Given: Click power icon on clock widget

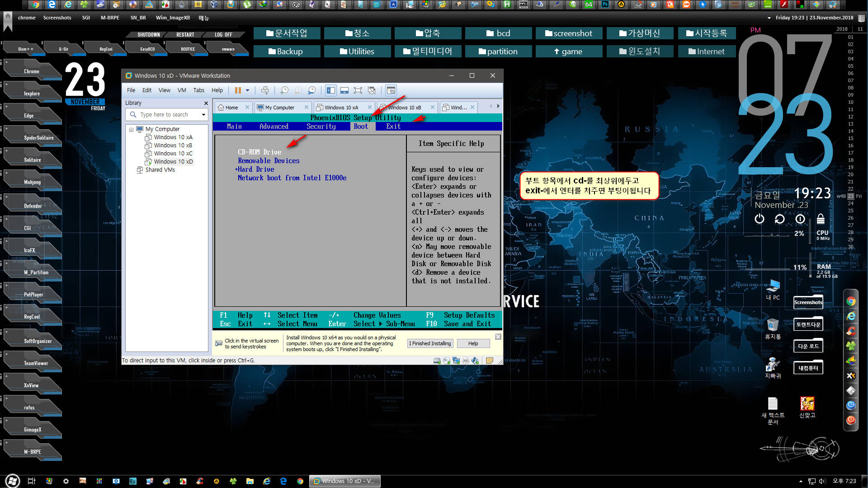Looking at the screenshot, I should pyautogui.click(x=759, y=219).
